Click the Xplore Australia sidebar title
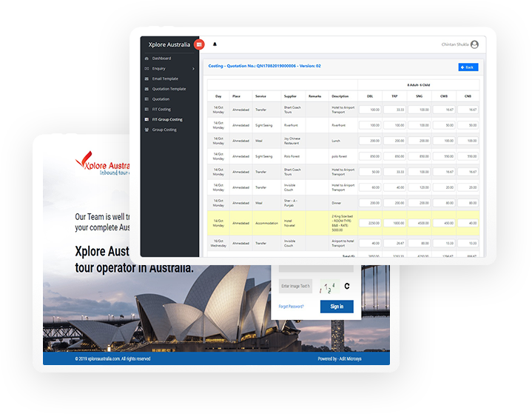532x414 pixels. (169, 45)
